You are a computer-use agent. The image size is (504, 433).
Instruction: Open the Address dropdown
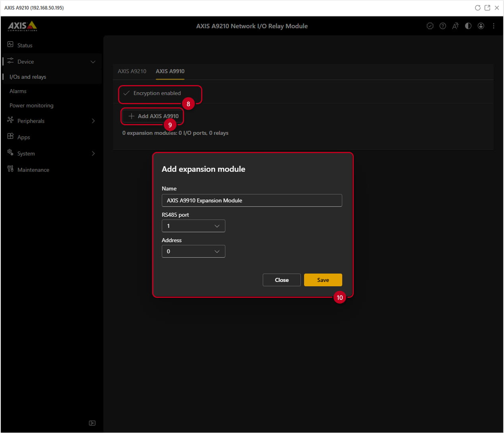pos(193,251)
